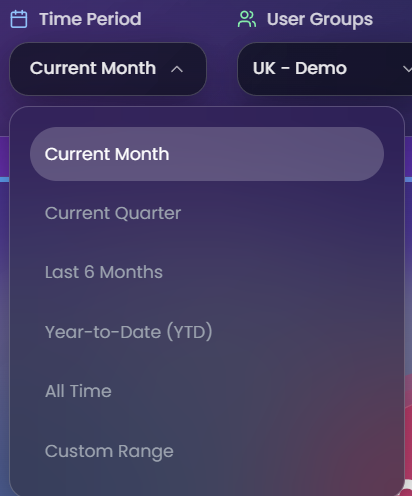Click the UK - Demo text label
The height and width of the screenshot is (496, 412).
300,68
